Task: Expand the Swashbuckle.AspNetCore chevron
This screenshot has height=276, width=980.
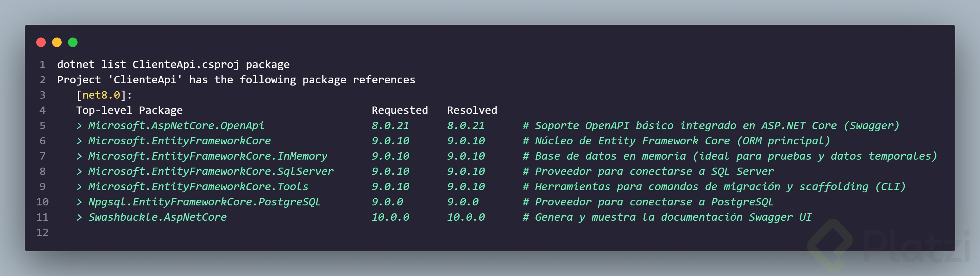Action: [x=79, y=217]
